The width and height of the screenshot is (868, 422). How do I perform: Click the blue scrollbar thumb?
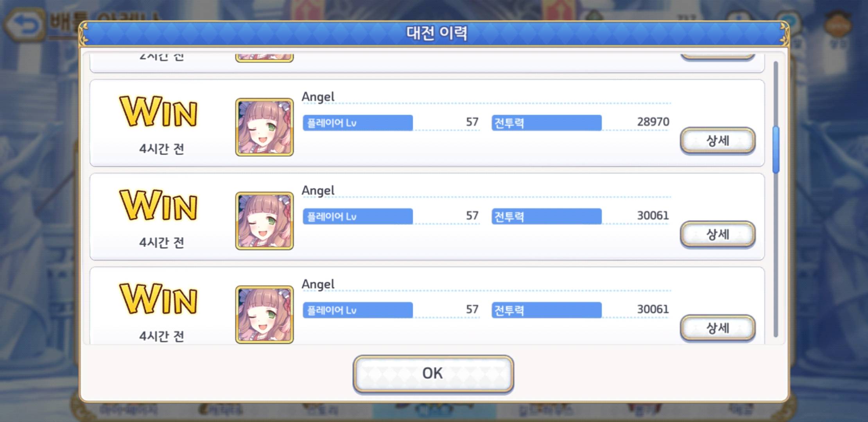(x=776, y=150)
